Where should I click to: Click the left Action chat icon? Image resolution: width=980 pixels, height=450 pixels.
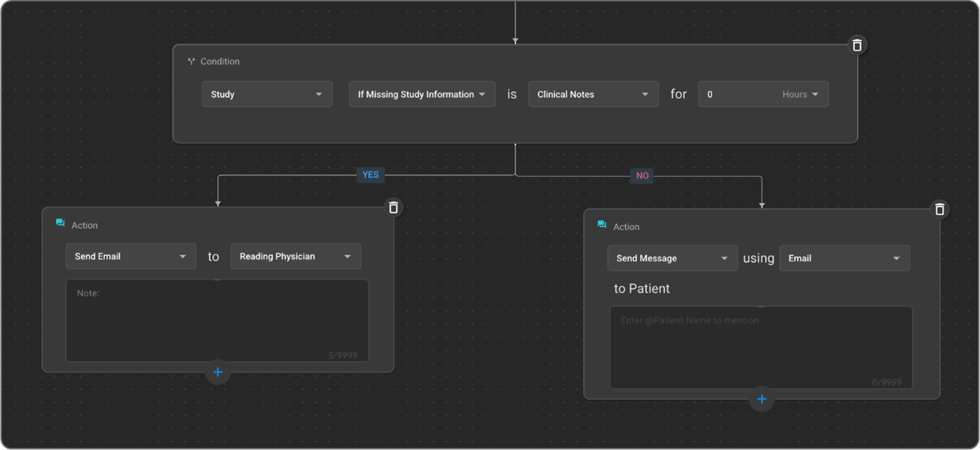60,224
